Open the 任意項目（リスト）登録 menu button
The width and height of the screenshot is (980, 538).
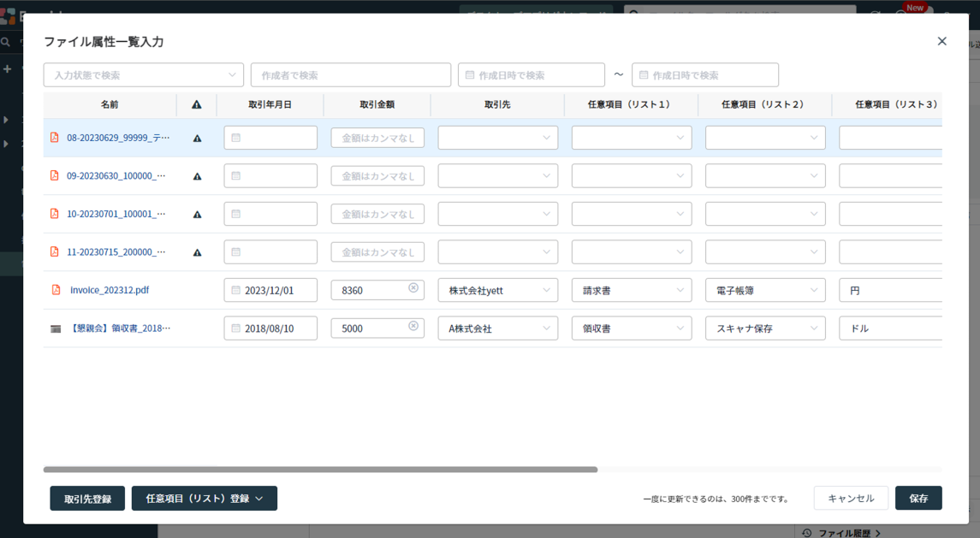(x=204, y=499)
